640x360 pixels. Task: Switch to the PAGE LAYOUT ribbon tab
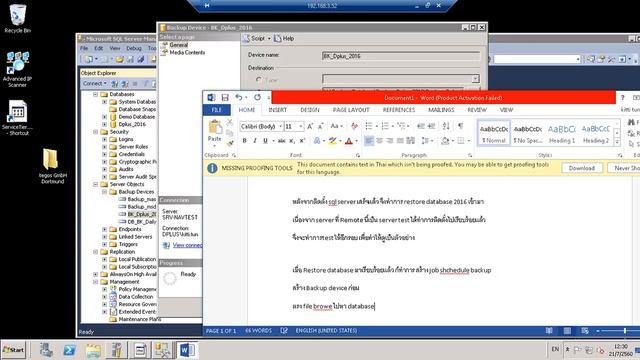click(351, 110)
